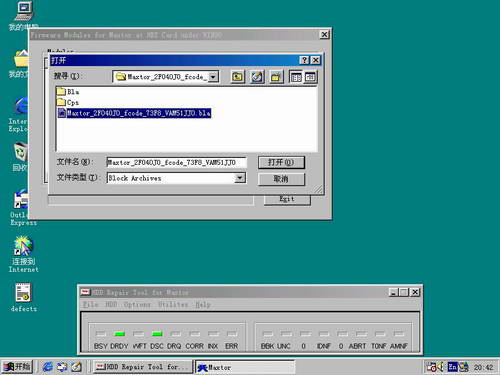
Task: Click the file name input field
Action: tap(176, 162)
